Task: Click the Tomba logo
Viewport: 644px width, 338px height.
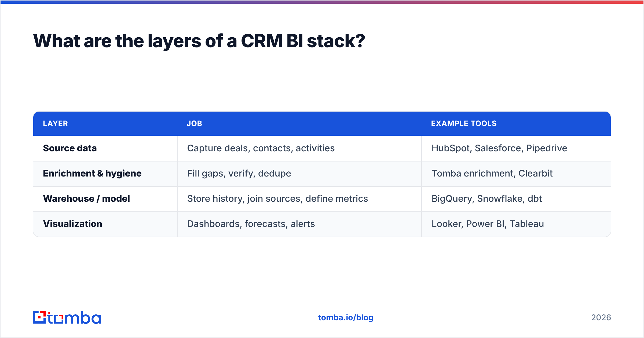Action: click(67, 317)
